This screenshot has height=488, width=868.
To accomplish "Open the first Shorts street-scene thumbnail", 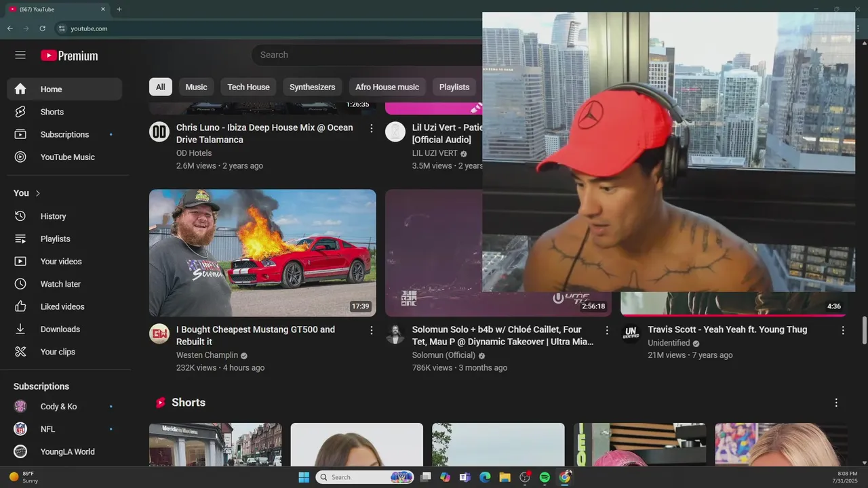I will tap(215, 445).
